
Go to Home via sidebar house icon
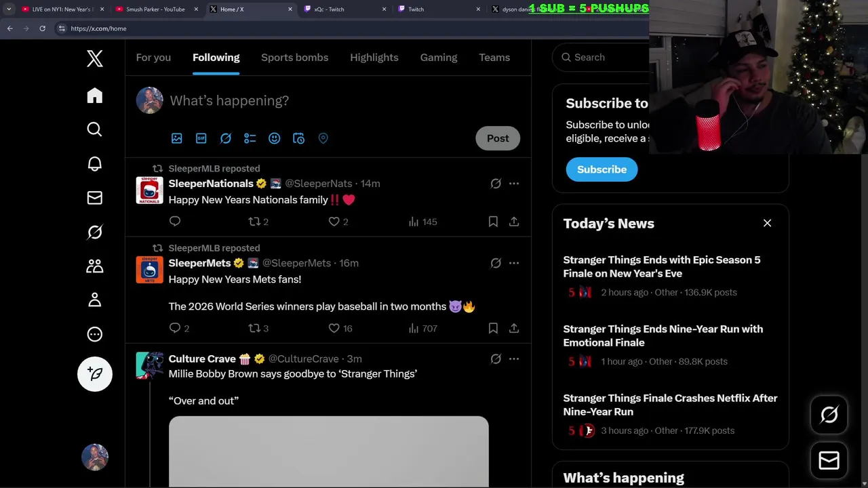click(95, 96)
